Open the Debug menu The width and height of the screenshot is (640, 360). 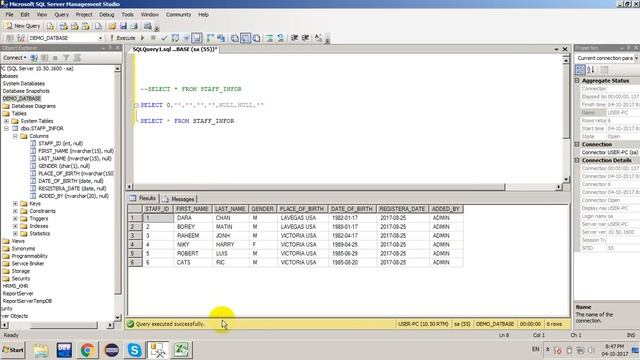coord(107,14)
